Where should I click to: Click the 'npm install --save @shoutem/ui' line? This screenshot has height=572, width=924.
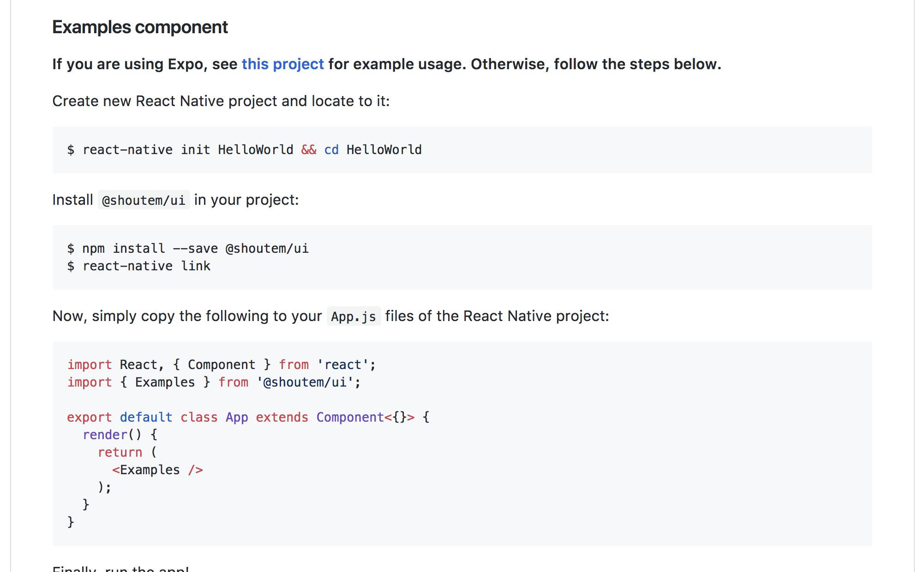(x=188, y=249)
